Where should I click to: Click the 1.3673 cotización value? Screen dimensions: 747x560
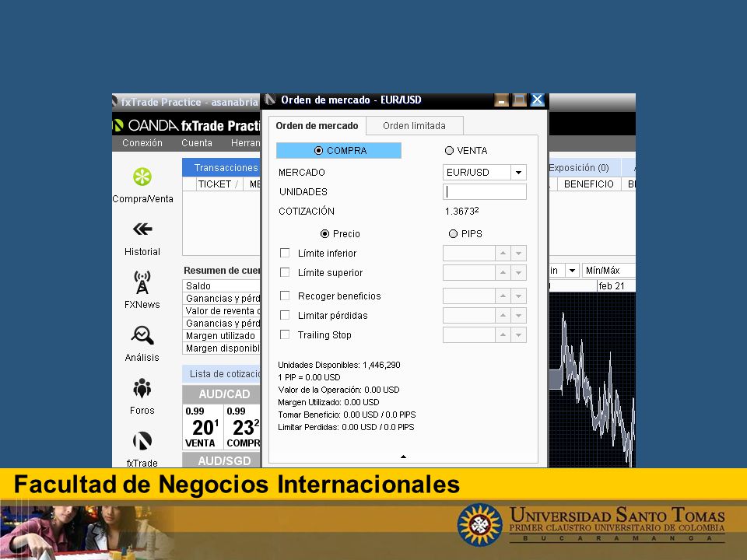click(x=461, y=211)
